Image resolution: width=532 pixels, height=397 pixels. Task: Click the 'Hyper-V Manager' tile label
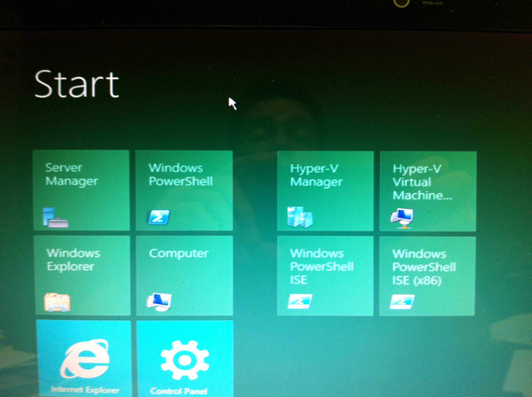click(x=316, y=175)
